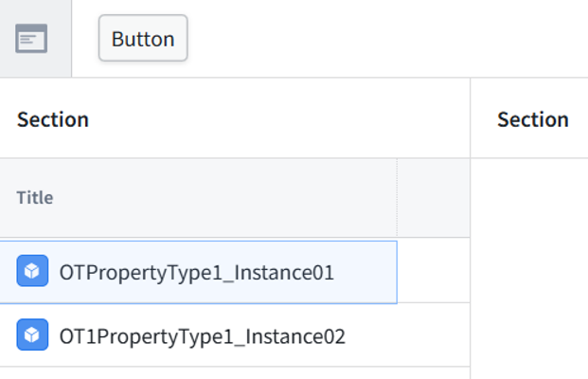Click the empty second cell of the Instance02 row
This screenshot has height=379, width=588.
[434, 334]
